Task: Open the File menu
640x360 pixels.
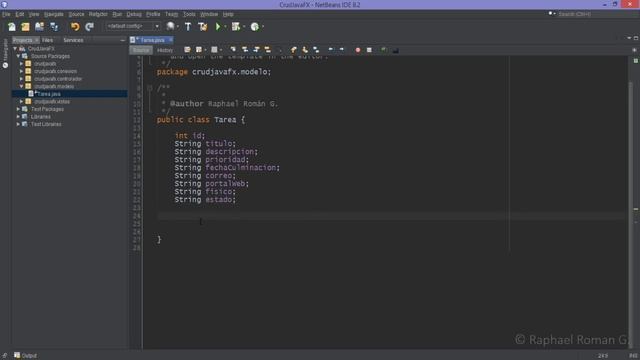Action: (6, 14)
